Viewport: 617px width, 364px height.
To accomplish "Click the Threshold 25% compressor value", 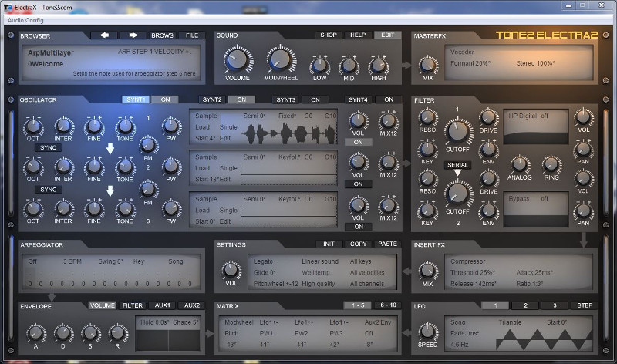I will tap(473, 272).
